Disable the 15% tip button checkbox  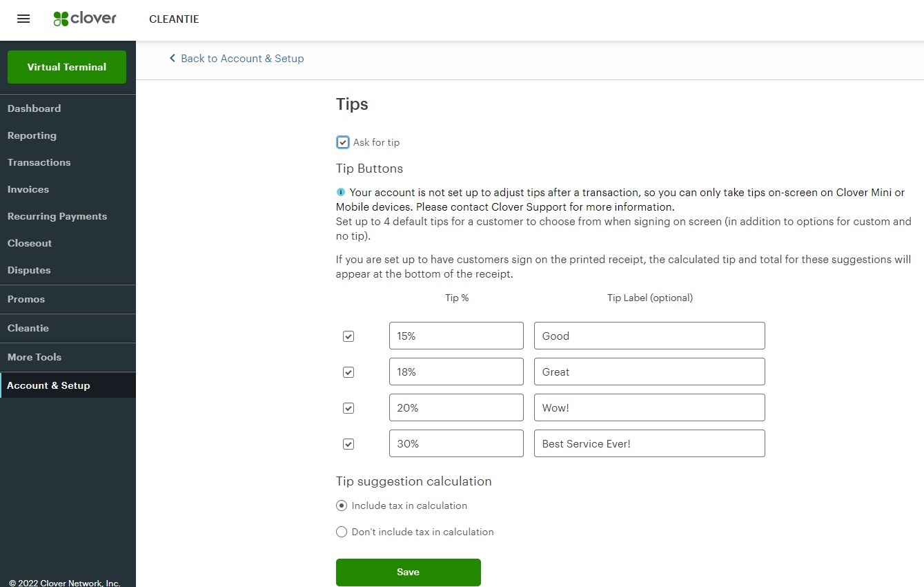pos(348,336)
